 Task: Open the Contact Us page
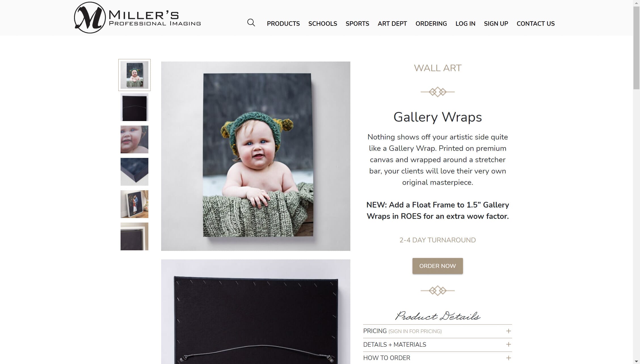coord(535,24)
